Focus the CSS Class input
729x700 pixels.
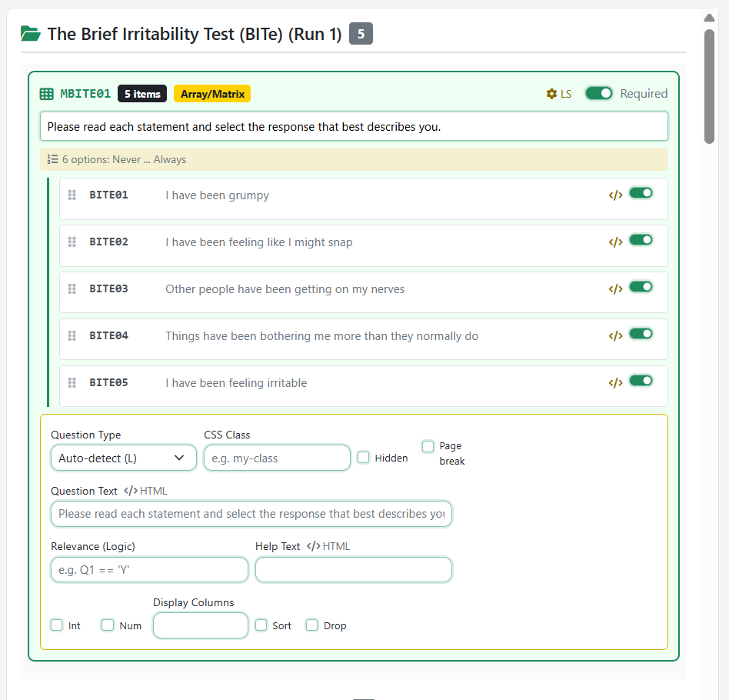coord(277,458)
